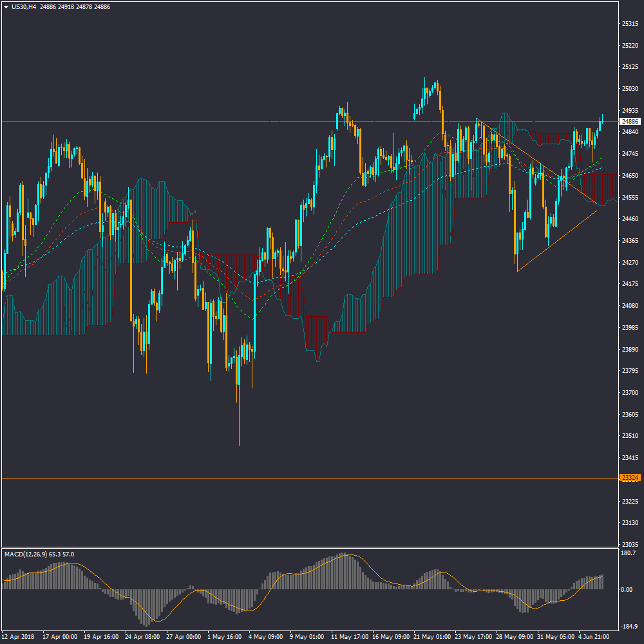
Task: Click the 4 Jun 21:00 time label
Action: tap(594, 637)
